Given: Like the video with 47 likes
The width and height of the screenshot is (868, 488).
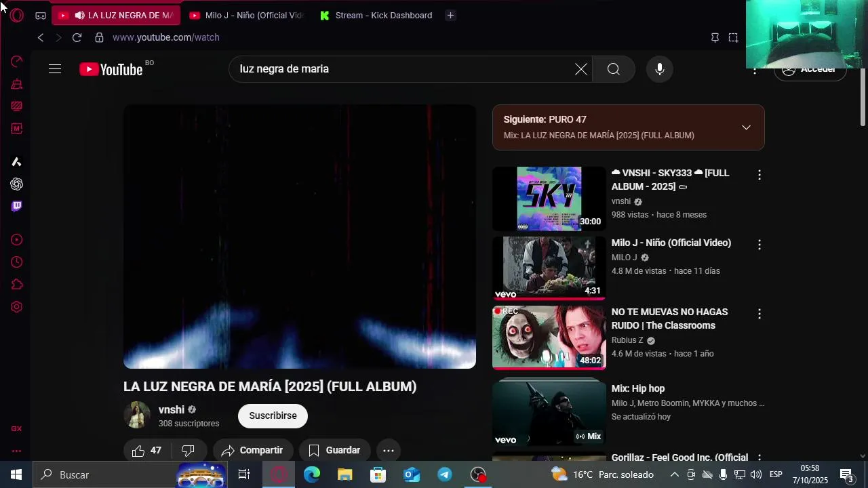Looking at the screenshot, I should 147,451.
